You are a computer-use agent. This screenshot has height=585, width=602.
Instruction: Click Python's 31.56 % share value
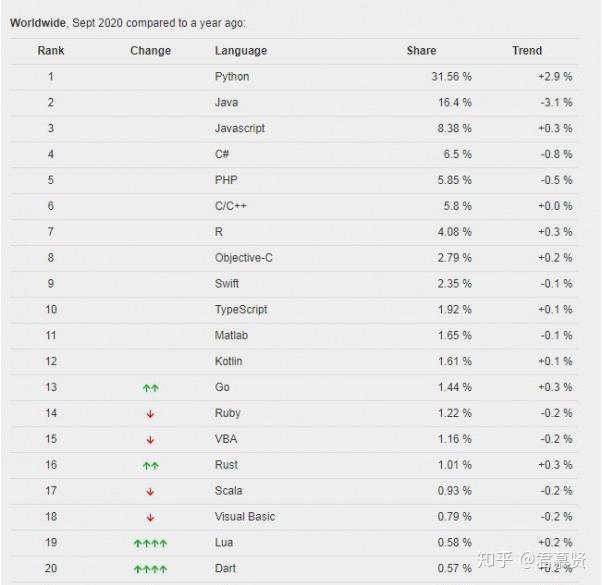pyautogui.click(x=452, y=77)
